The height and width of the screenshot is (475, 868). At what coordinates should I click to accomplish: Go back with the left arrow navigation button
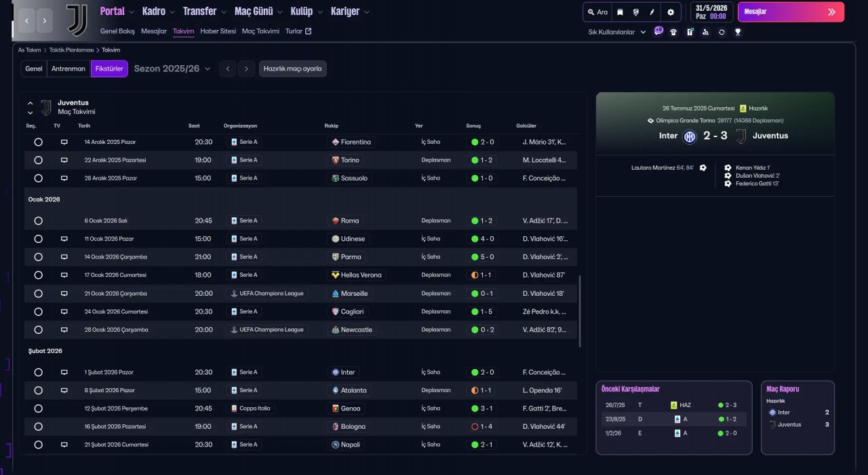pyautogui.click(x=27, y=20)
